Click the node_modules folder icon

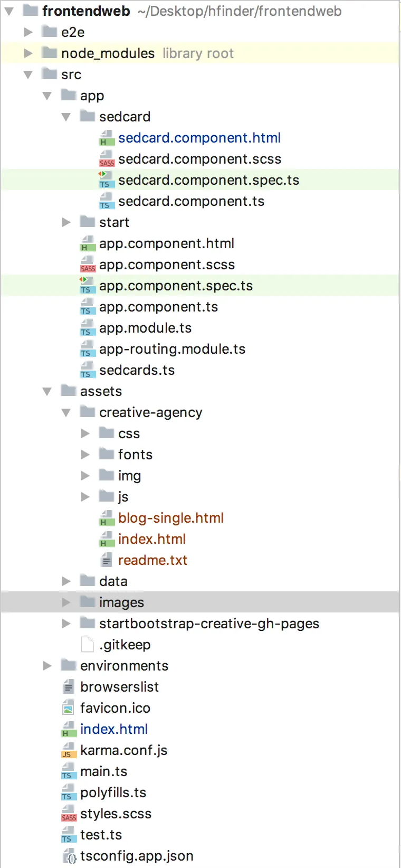(x=50, y=53)
